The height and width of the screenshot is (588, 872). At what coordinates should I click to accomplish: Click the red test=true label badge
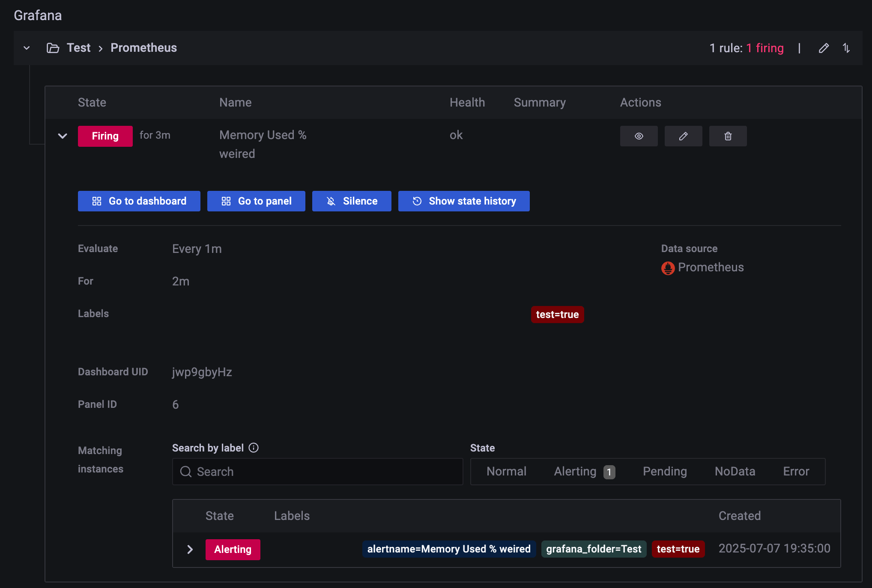tap(557, 315)
